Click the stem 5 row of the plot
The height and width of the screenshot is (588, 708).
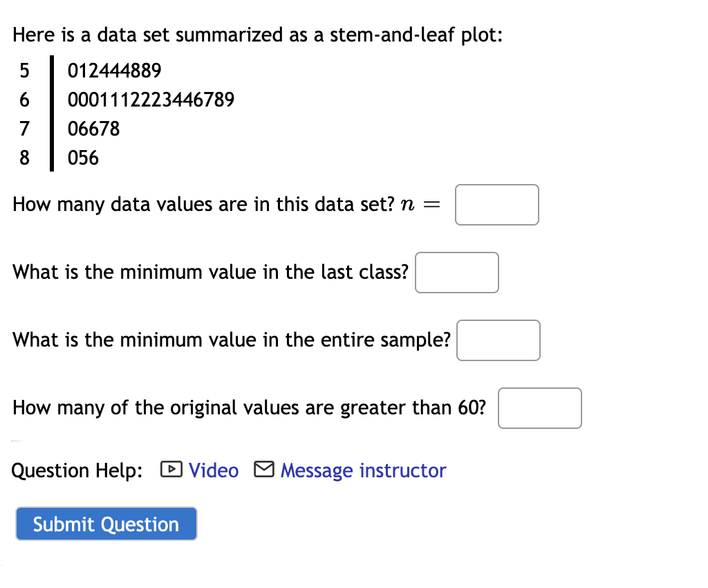(x=114, y=71)
